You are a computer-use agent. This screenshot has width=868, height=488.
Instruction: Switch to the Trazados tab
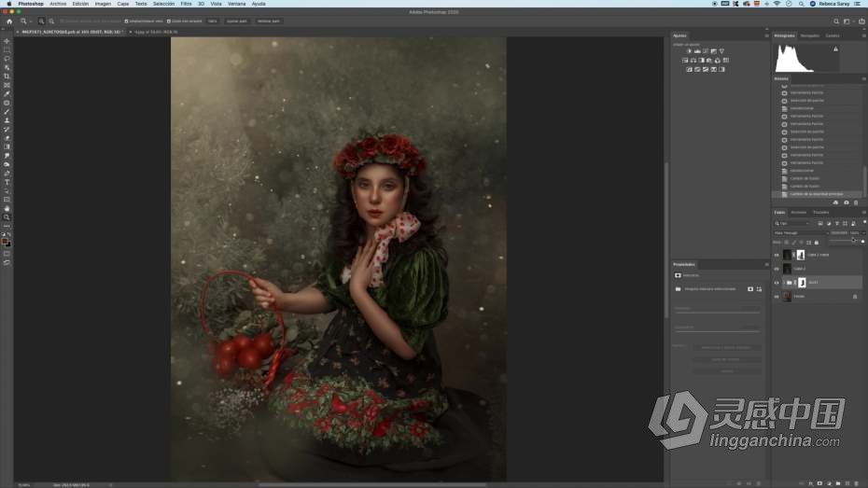point(820,213)
